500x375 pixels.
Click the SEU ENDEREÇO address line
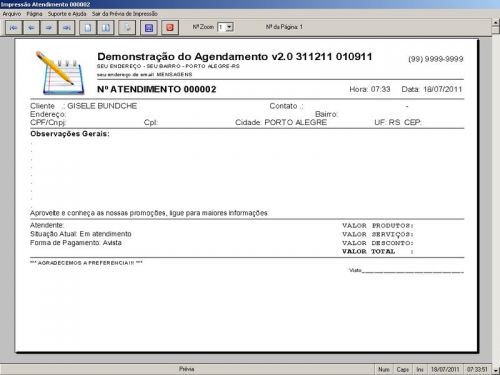(168, 66)
